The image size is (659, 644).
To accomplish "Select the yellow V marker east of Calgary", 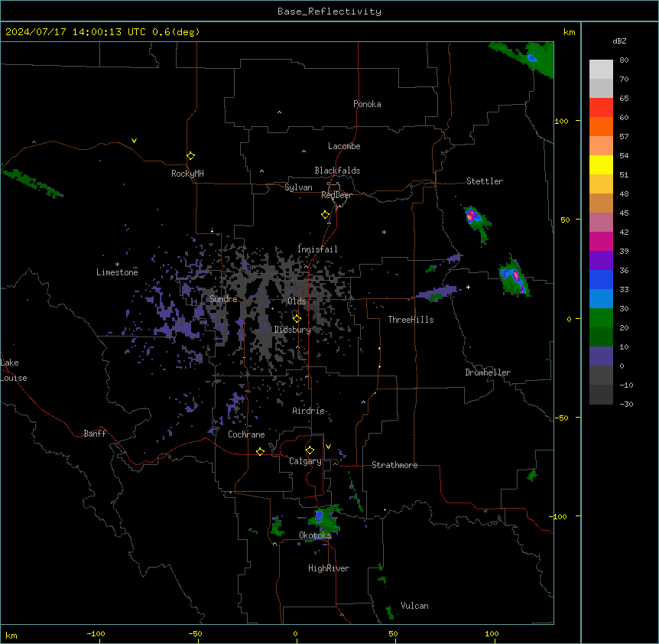I will click(328, 447).
